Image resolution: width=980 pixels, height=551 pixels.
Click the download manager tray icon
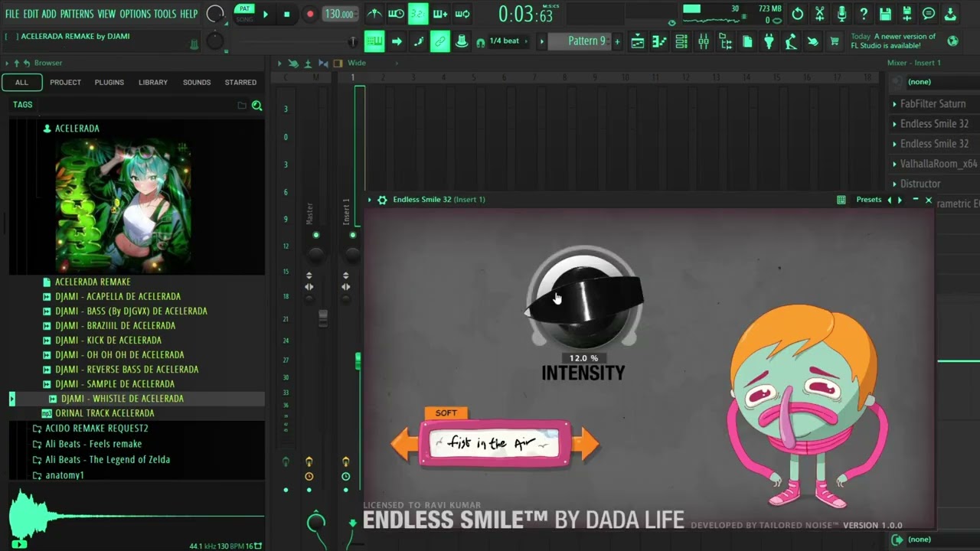click(x=951, y=14)
